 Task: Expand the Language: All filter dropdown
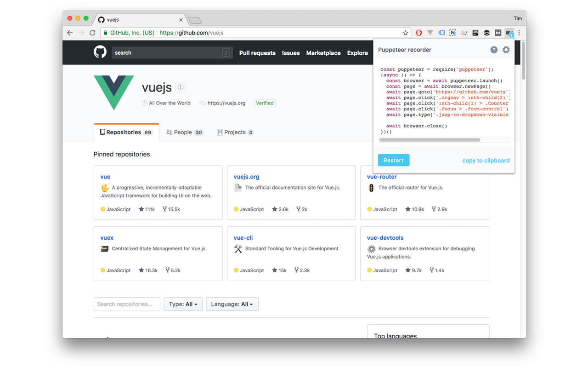tap(232, 304)
